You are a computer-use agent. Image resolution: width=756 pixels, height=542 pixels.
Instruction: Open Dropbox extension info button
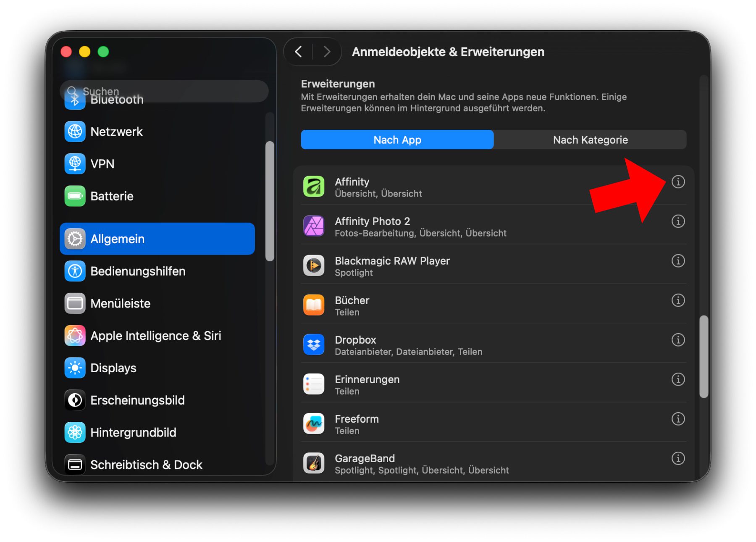click(x=677, y=340)
